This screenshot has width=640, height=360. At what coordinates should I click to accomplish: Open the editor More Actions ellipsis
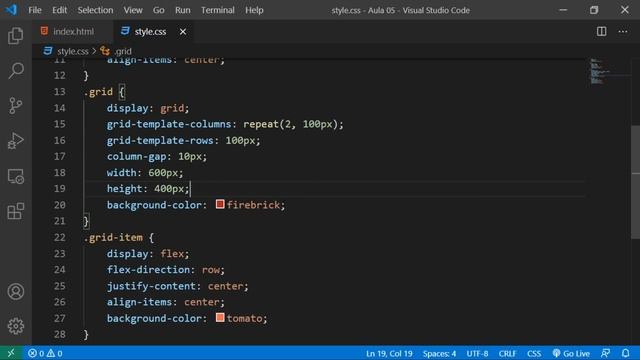(x=623, y=31)
